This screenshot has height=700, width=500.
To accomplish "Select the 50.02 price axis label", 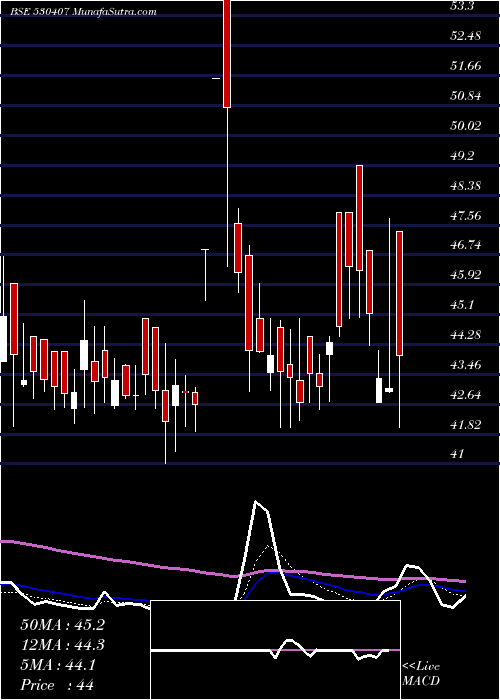I will (466, 125).
